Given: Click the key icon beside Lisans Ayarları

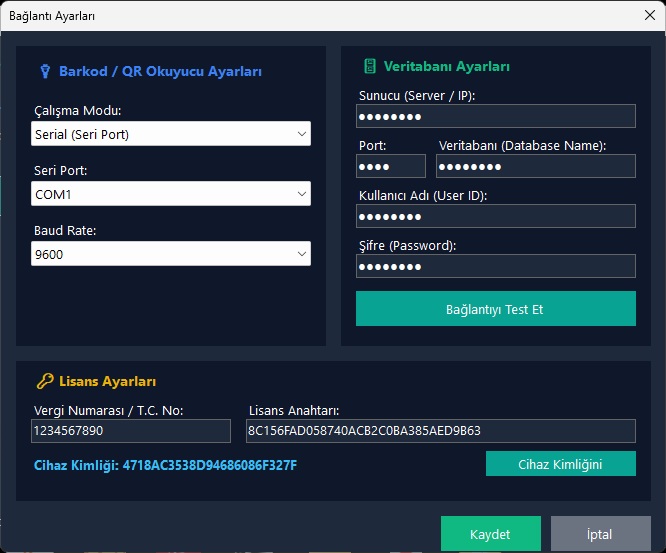Looking at the screenshot, I should [x=45, y=381].
